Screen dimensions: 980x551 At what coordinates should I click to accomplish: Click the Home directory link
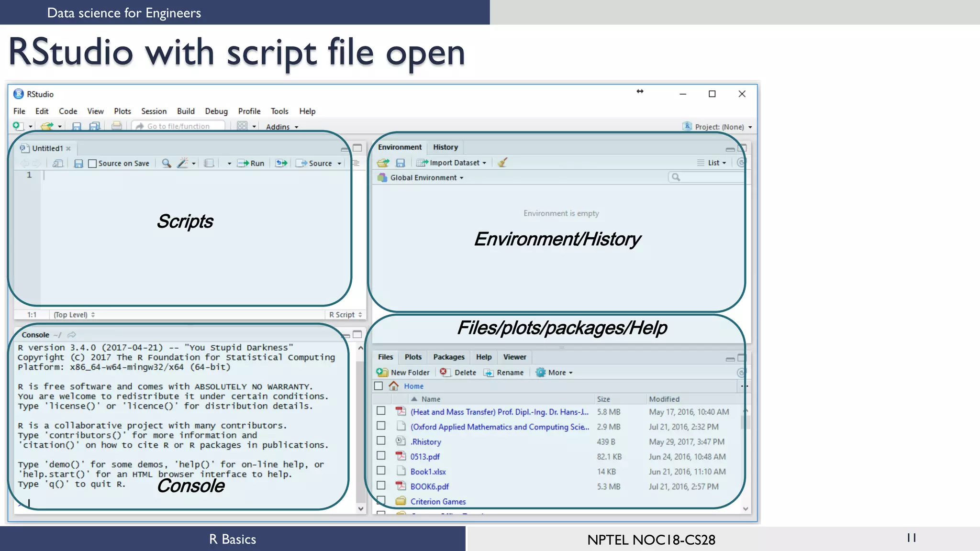click(x=413, y=386)
